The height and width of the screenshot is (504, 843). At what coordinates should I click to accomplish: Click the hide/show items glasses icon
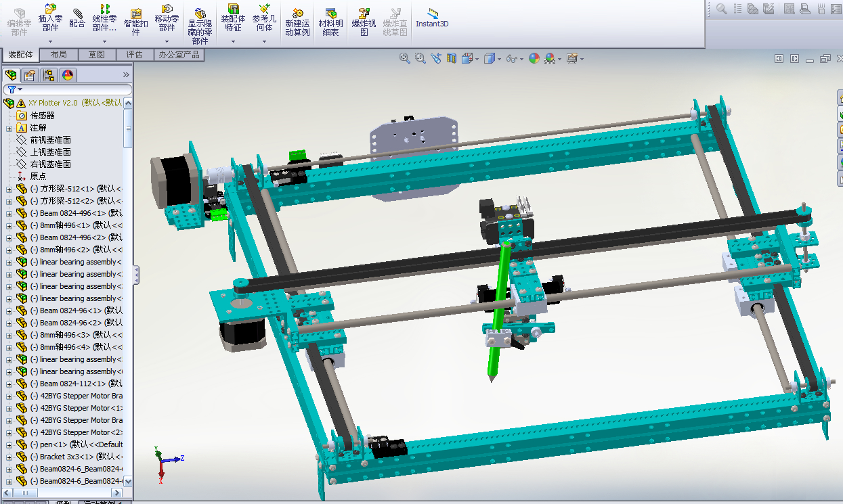[x=512, y=58]
